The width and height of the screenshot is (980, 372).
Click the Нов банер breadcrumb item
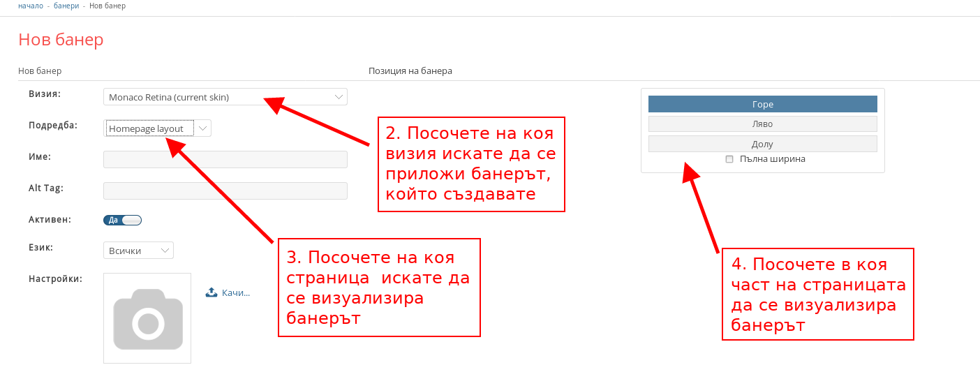[107, 6]
